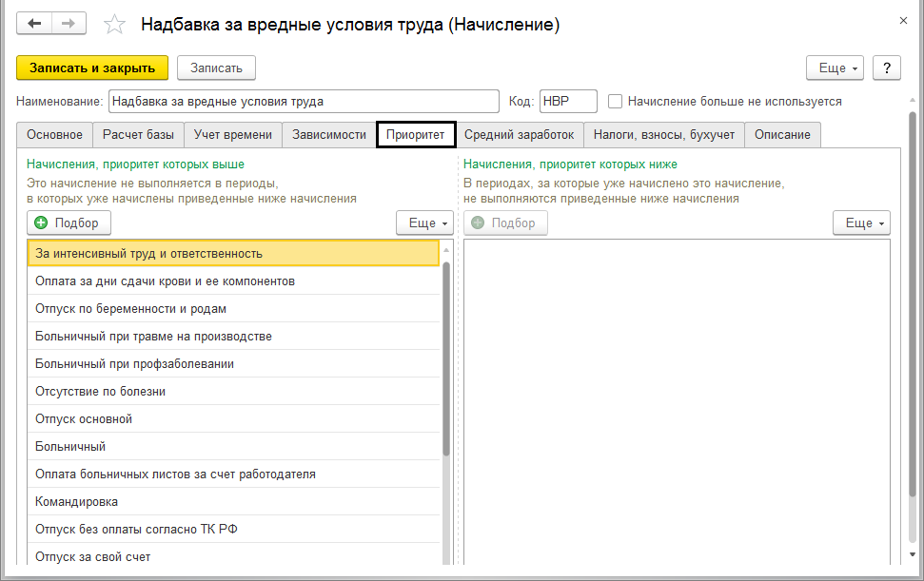Click the forward navigation arrow
This screenshot has width=924, height=581.
tap(69, 24)
